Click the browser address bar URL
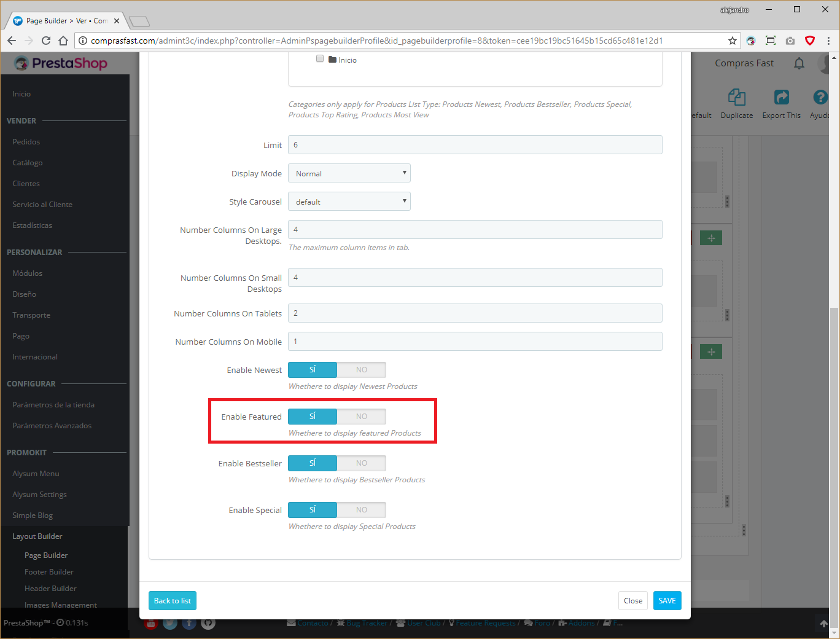The width and height of the screenshot is (840, 639). [377, 41]
